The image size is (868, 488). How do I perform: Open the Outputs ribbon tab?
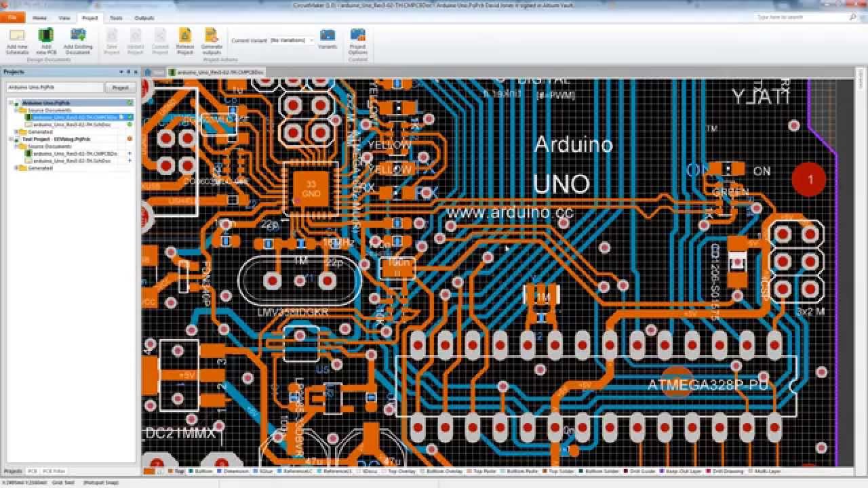click(144, 18)
